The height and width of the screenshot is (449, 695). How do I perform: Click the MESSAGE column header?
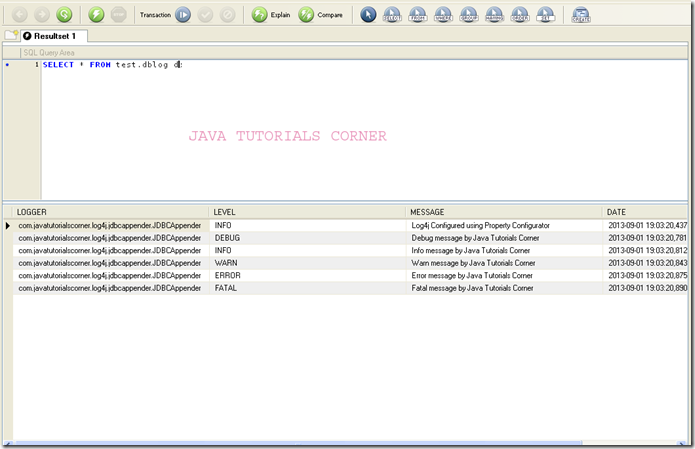[504, 212]
